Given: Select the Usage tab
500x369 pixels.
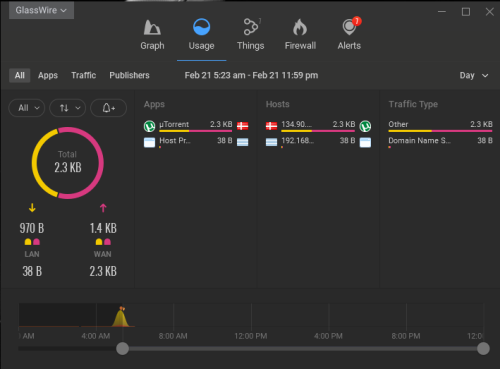Looking at the screenshot, I should click(x=201, y=35).
